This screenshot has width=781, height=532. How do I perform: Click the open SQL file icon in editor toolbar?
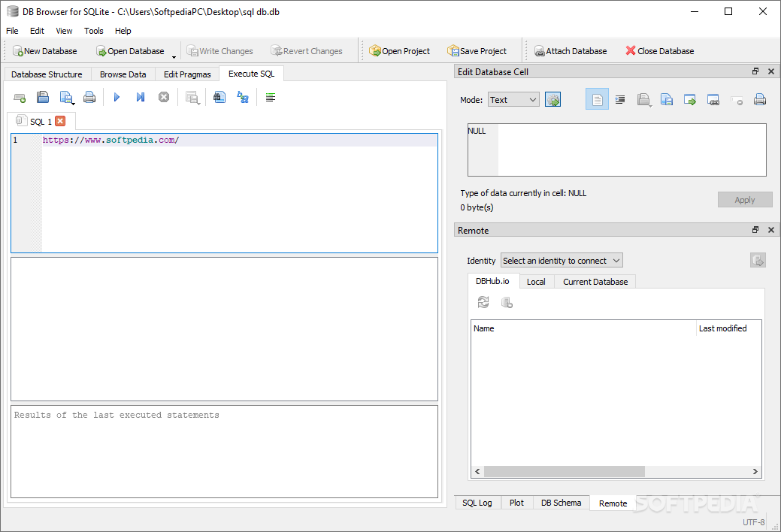click(43, 97)
